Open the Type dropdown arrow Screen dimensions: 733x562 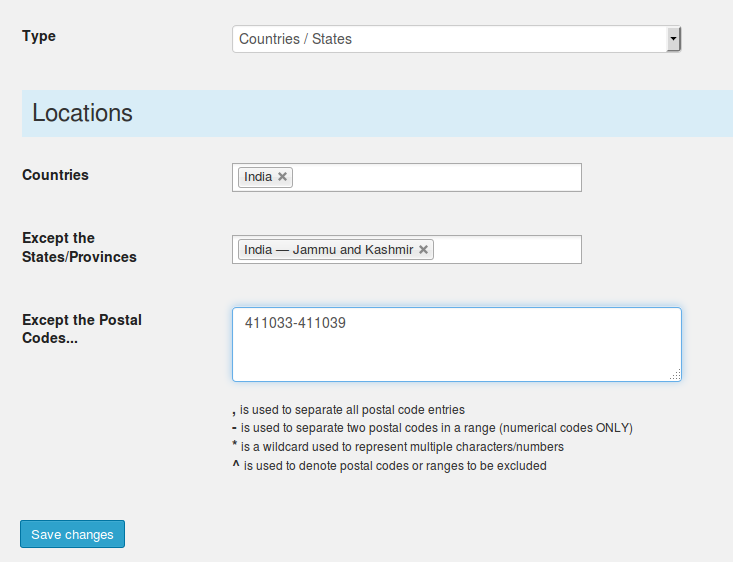[673, 39]
